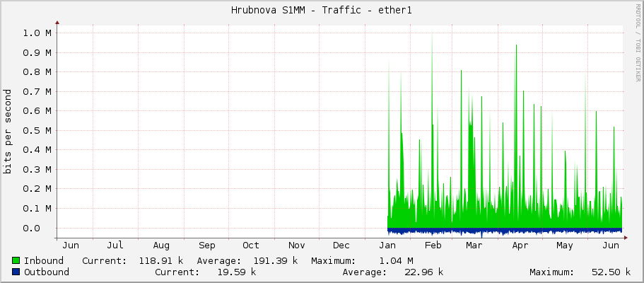Click the 'Nov' month label
This screenshot has width=644, height=283.
pos(296,246)
